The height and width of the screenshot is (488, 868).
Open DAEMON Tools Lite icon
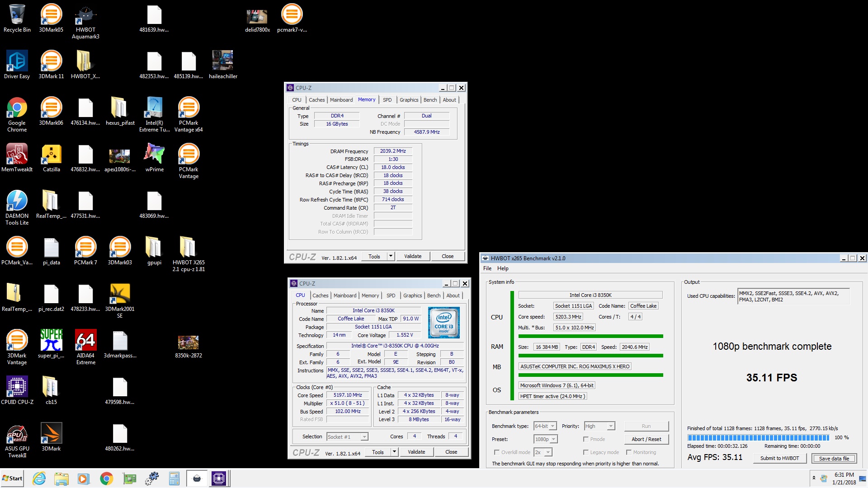click(x=17, y=207)
